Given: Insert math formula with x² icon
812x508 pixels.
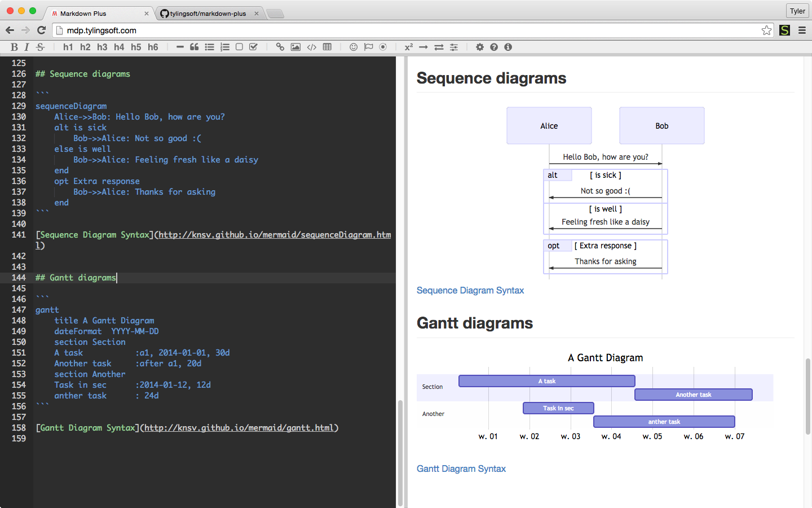Looking at the screenshot, I should point(409,47).
